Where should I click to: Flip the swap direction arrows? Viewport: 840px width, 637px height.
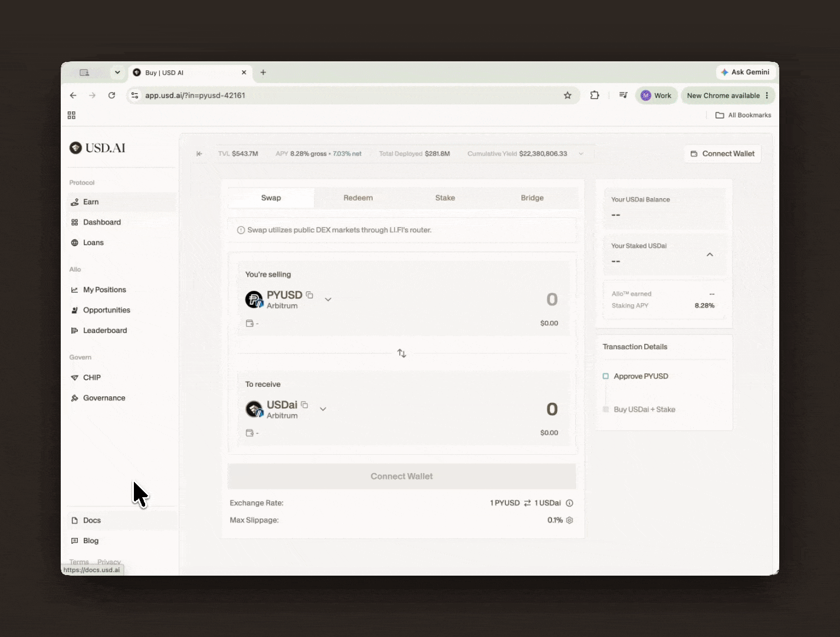coord(402,353)
